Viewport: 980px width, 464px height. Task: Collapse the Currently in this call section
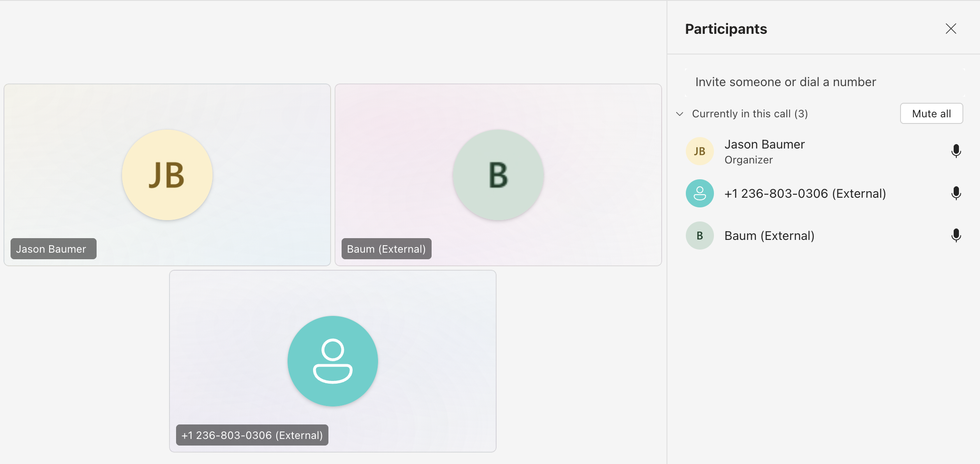[x=679, y=114]
